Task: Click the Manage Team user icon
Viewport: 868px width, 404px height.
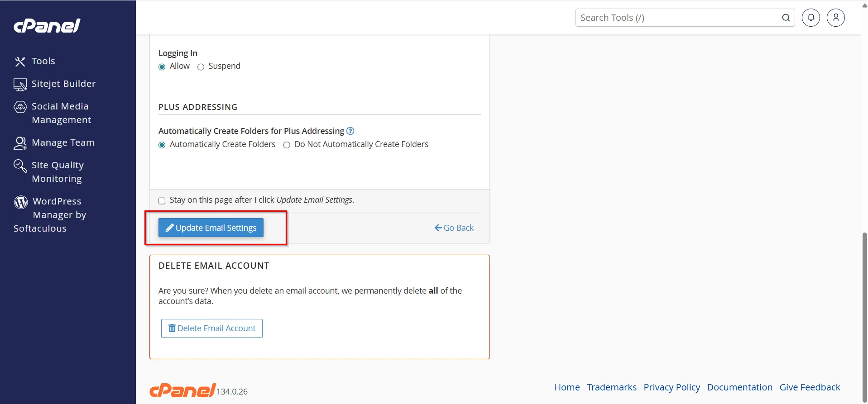Action: coord(20,143)
